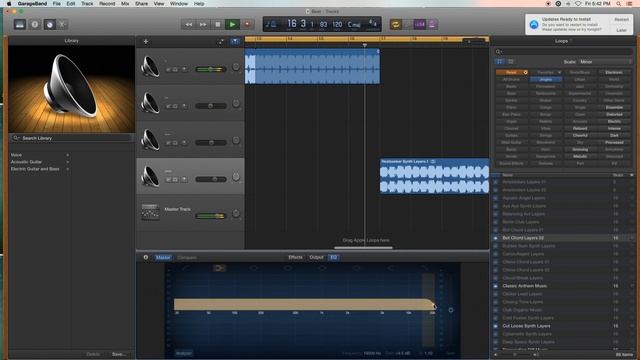Click the Search Library field
640x360 pixels.
tap(72, 138)
